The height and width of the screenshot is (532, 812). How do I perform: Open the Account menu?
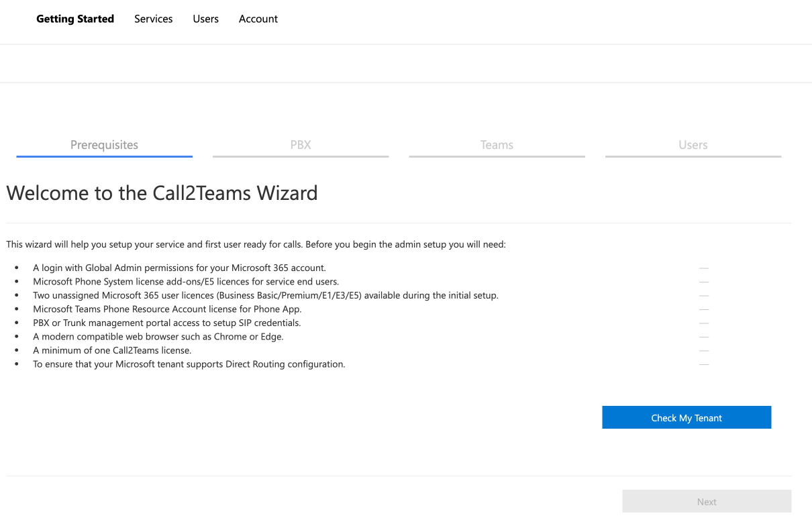click(258, 19)
